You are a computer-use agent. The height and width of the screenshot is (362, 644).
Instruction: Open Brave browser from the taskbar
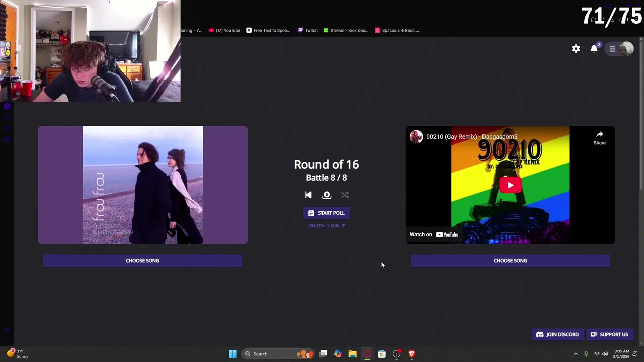coord(412,354)
